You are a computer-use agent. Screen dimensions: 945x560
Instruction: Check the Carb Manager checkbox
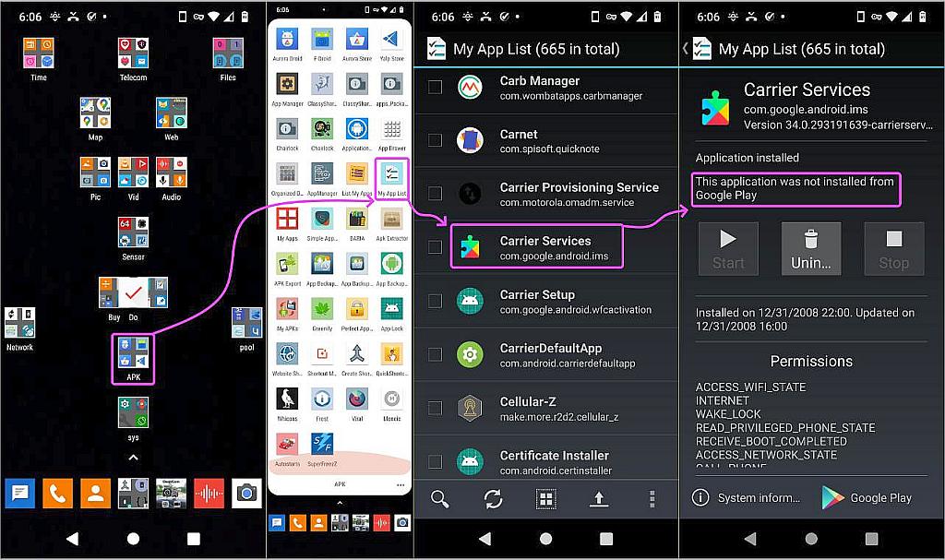435,88
